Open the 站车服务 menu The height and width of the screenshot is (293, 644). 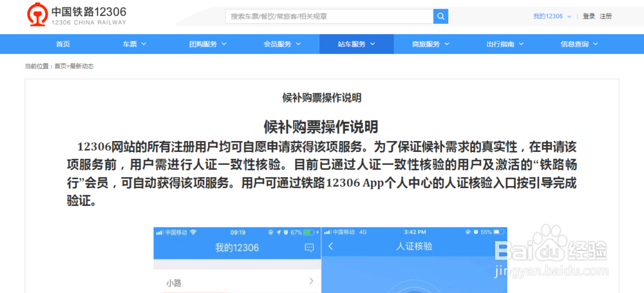(357, 44)
